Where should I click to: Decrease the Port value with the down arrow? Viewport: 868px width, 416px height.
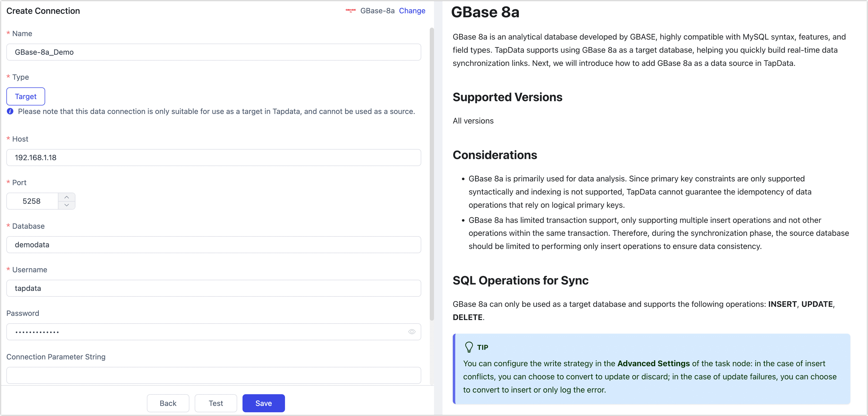[67, 205]
